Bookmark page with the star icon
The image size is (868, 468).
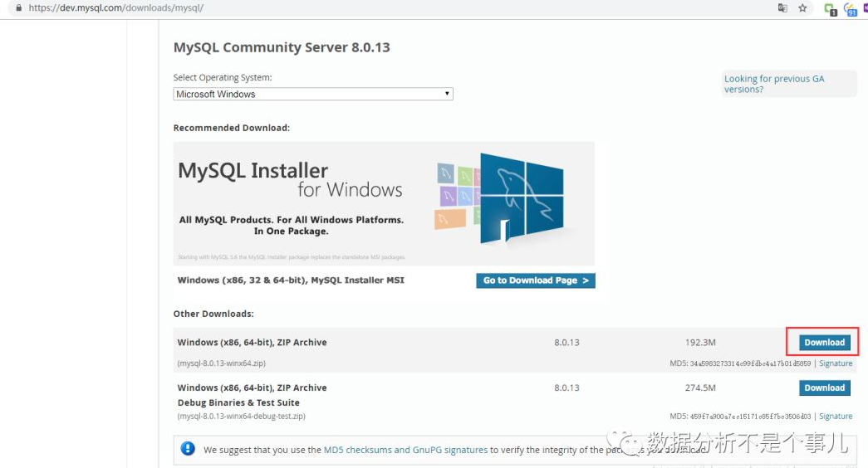(x=802, y=8)
